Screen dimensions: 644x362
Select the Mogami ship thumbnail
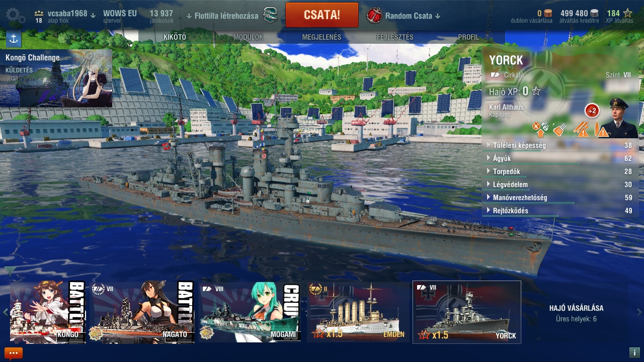tap(251, 312)
